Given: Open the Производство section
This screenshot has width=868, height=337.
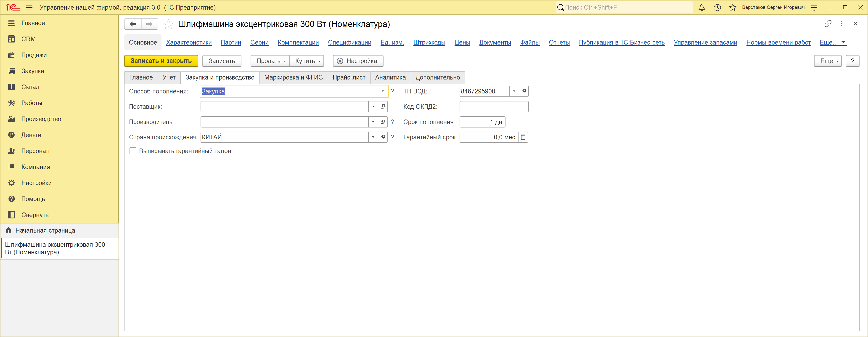Looking at the screenshot, I should [59, 119].
